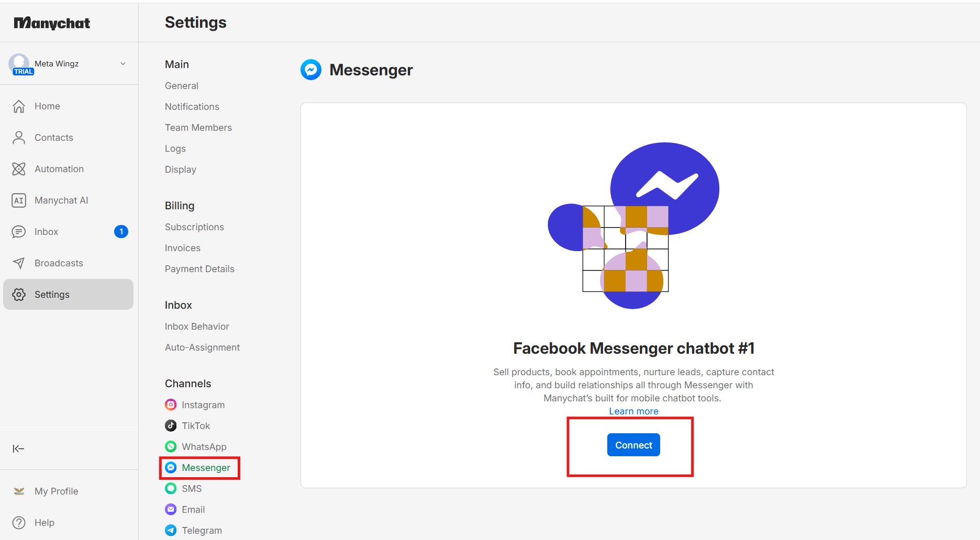This screenshot has height=540, width=980.
Task: Click the Manychat AI icon
Action: pyautogui.click(x=19, y=200)
